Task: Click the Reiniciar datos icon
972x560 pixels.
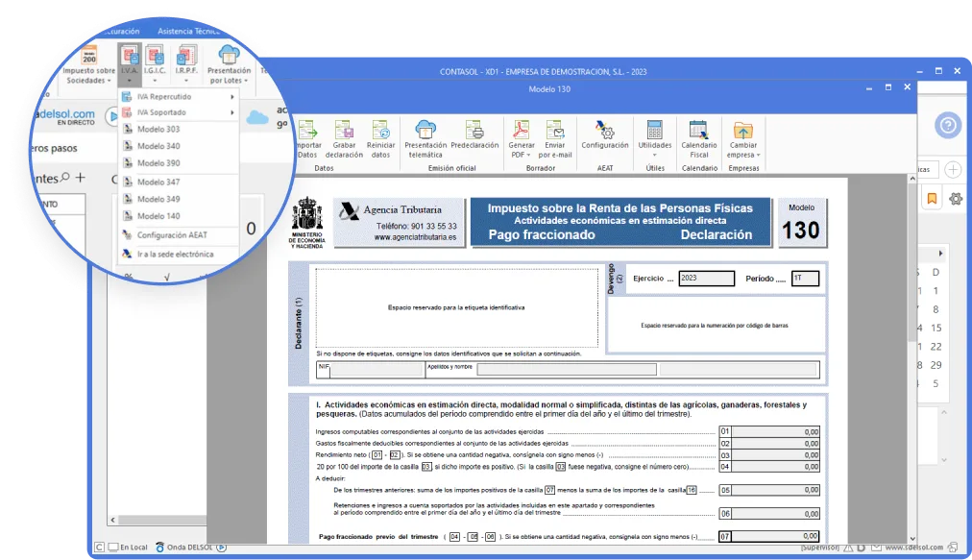Action: pos(380,131)
